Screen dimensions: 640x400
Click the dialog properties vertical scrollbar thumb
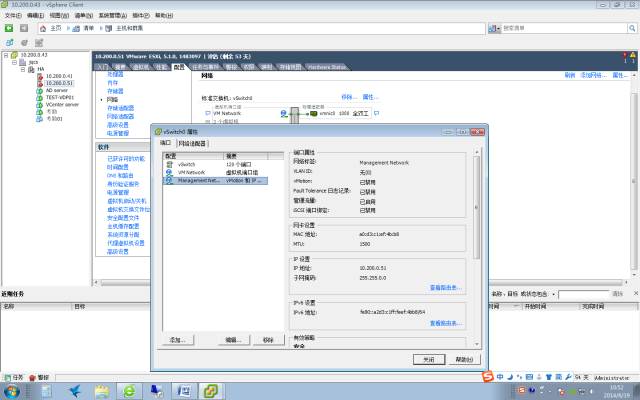[x=476, y=207]
